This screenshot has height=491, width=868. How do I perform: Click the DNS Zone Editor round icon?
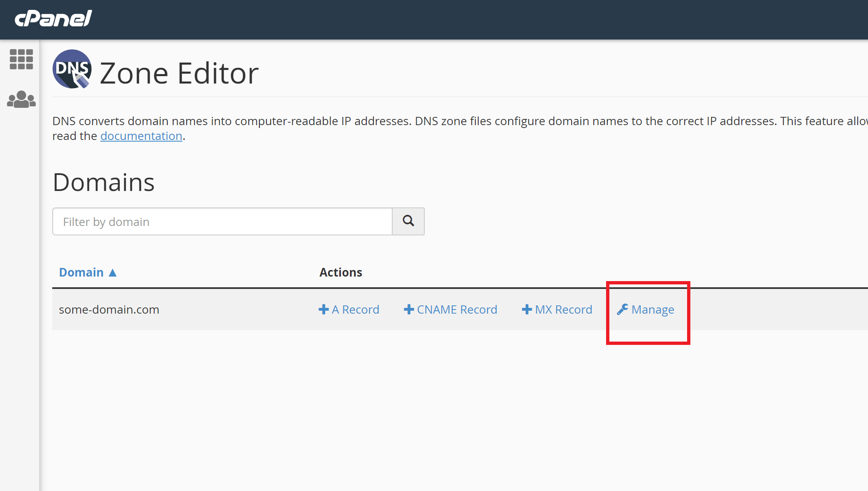(72, 69)
